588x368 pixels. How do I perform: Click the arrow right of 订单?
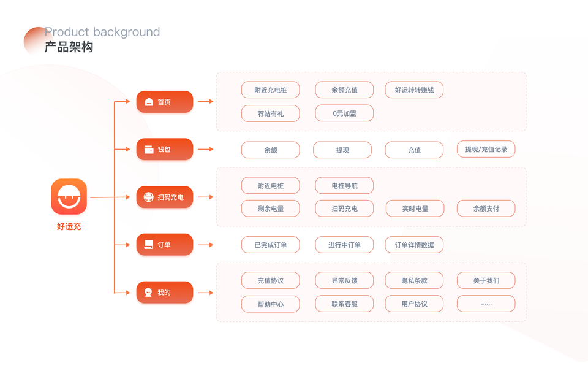206,245
